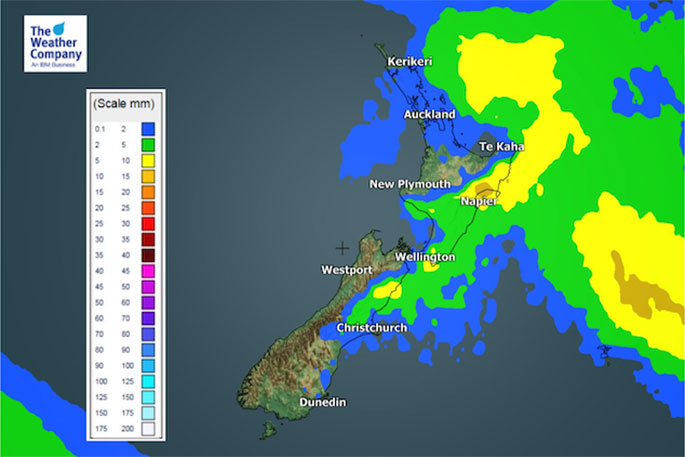Click the Kerikeri city label
The image size is (685, 457).
pyautogui.click(x=410, y=62)
